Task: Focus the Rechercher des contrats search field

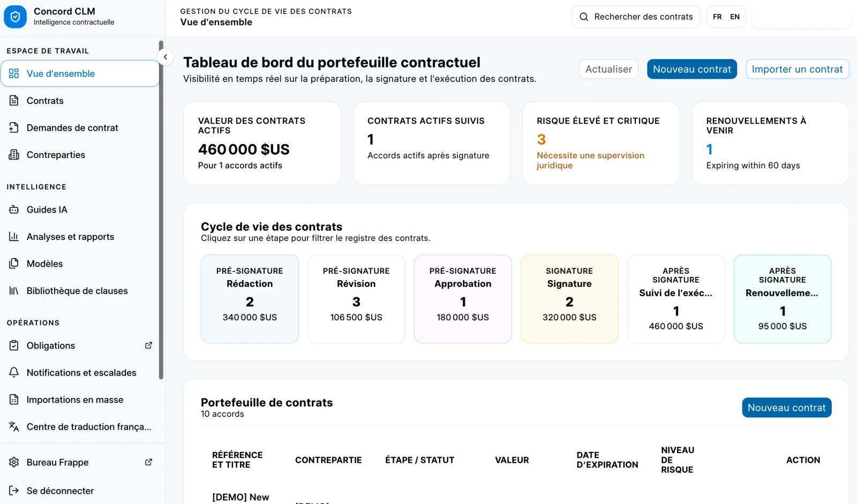Action: [636, 17]
